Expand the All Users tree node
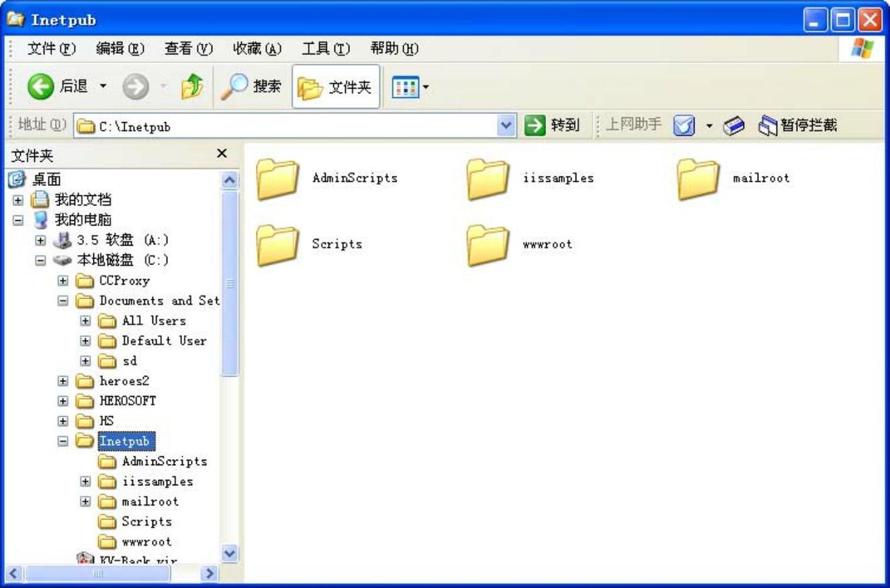The image size is (890, 588). 85,321
